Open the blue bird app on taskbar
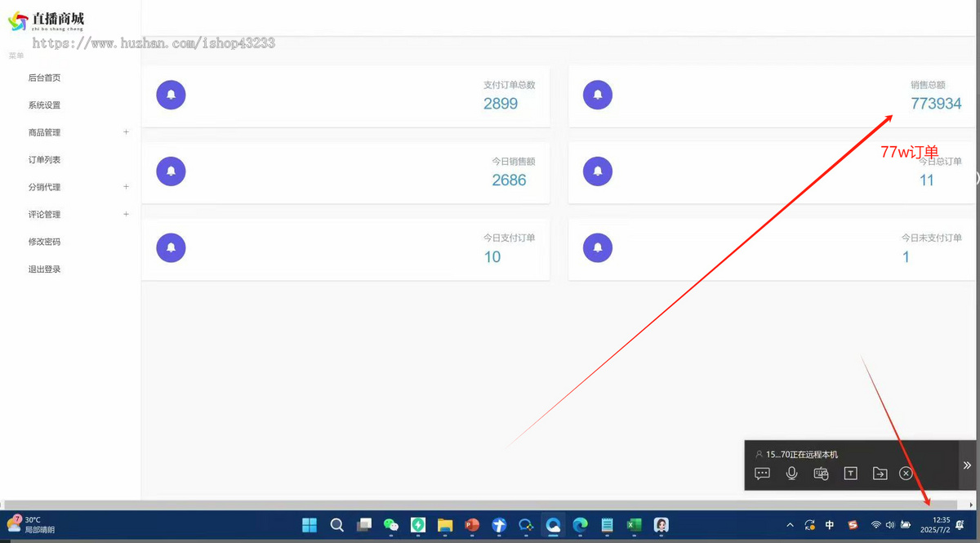980x543 pixels. [x=499, y=525]
